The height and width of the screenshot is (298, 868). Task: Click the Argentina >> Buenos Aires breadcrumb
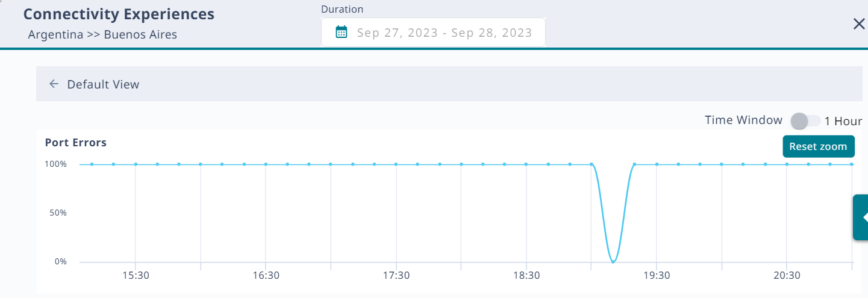point(102,34)
